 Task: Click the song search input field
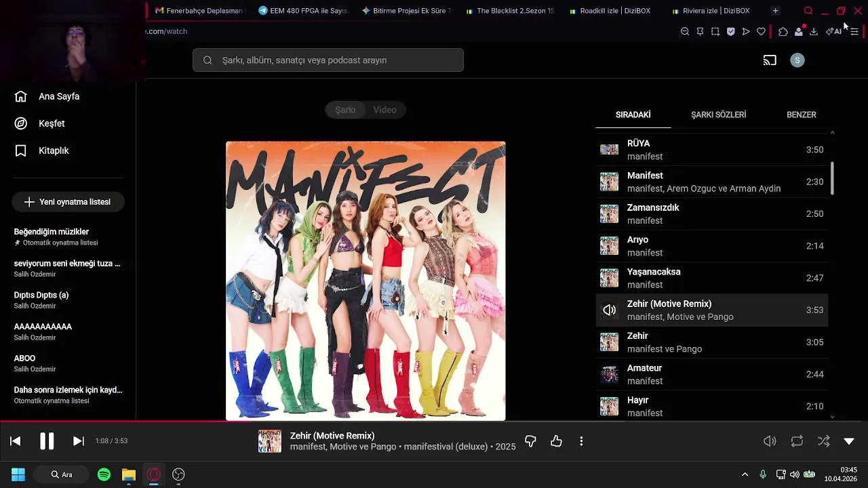tap(328, 60)
